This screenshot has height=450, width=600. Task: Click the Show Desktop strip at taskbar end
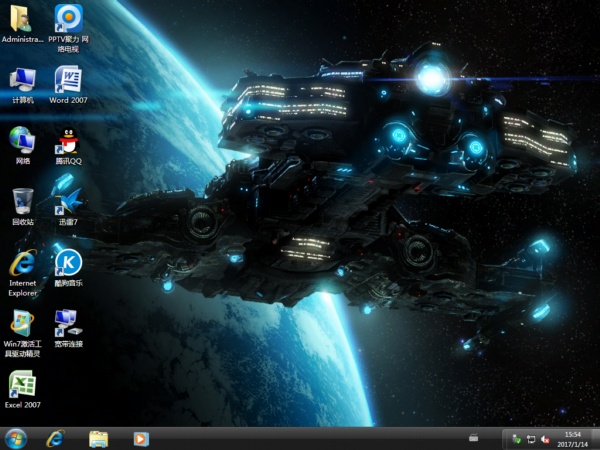tap(597, 439)
